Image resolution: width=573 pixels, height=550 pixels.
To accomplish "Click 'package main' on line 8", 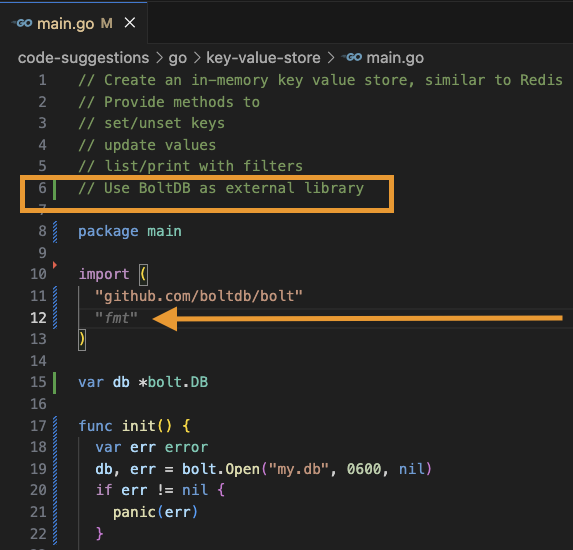I will click(130, 231).
